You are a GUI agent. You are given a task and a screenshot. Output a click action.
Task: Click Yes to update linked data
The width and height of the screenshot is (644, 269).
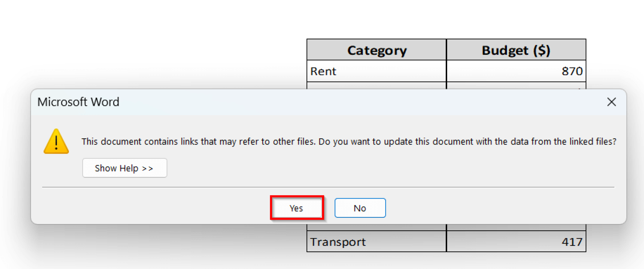296,208
